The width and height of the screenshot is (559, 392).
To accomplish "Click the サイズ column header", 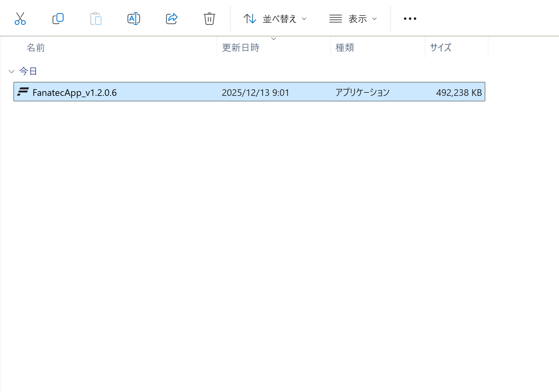I will point(441,48).
